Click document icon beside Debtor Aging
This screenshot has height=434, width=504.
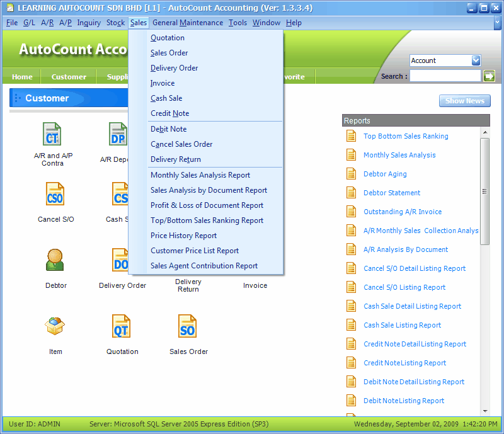(x=351, y=174)
